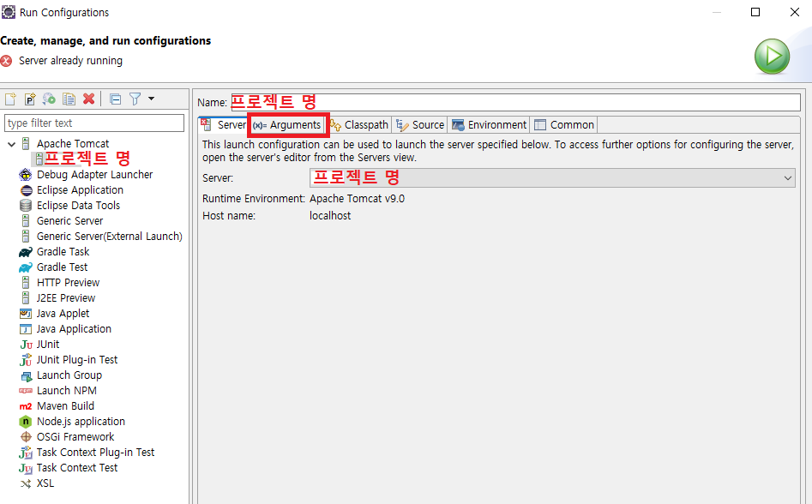Select JUnit Plug-in Test entry
Image resolution: width=812 pixels, height=504 pixels.
tap(76, 360)
